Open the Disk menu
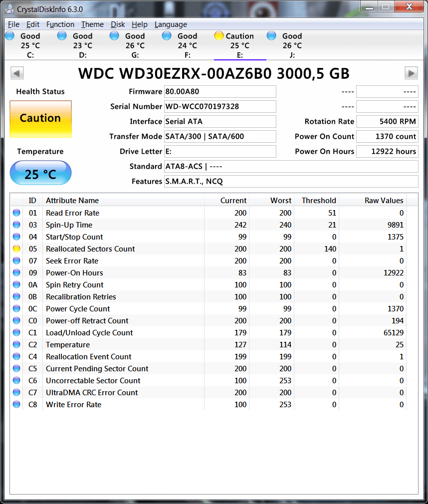The height and width of the screenshot is (504, 428). point(118,24)
